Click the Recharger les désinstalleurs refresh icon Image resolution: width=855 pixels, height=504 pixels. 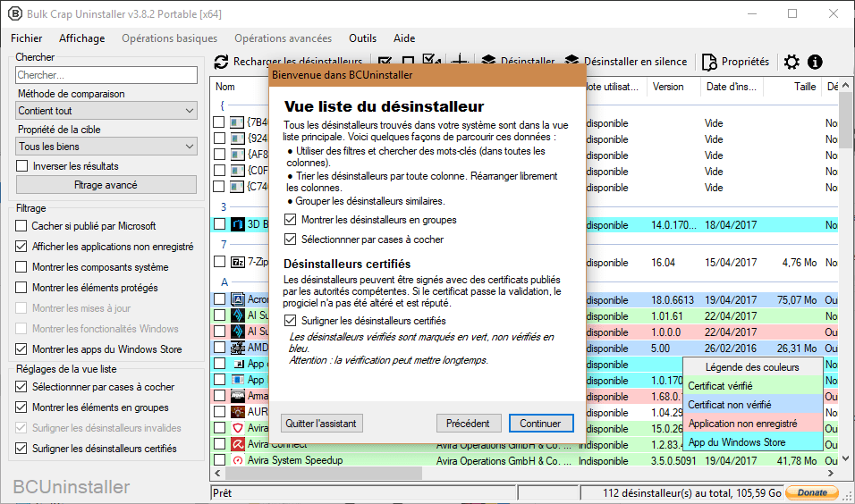pos(221,63)
